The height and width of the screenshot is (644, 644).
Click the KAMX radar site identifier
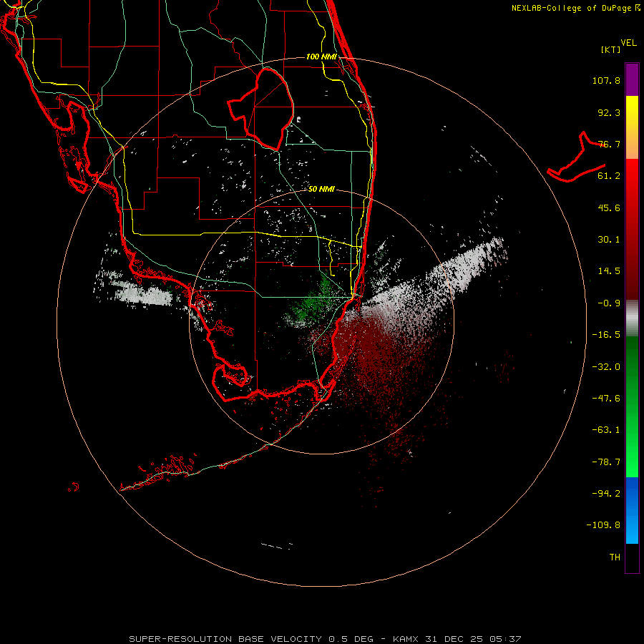(x=406, y=639)
